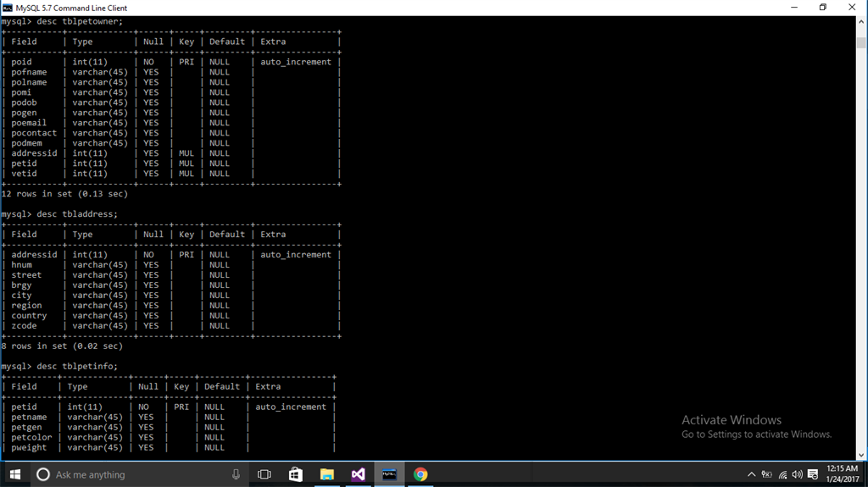
Task: Click the 'pomi' field name
Action: click(x=21, y=91)
